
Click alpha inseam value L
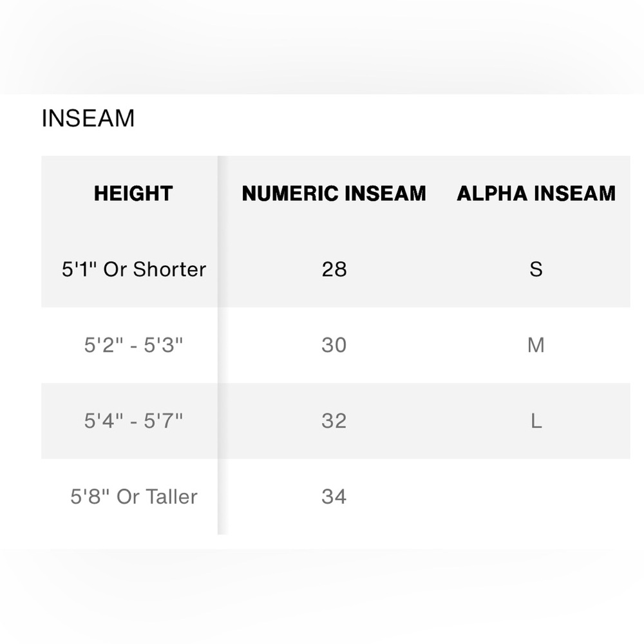click(x=536, y=421)
